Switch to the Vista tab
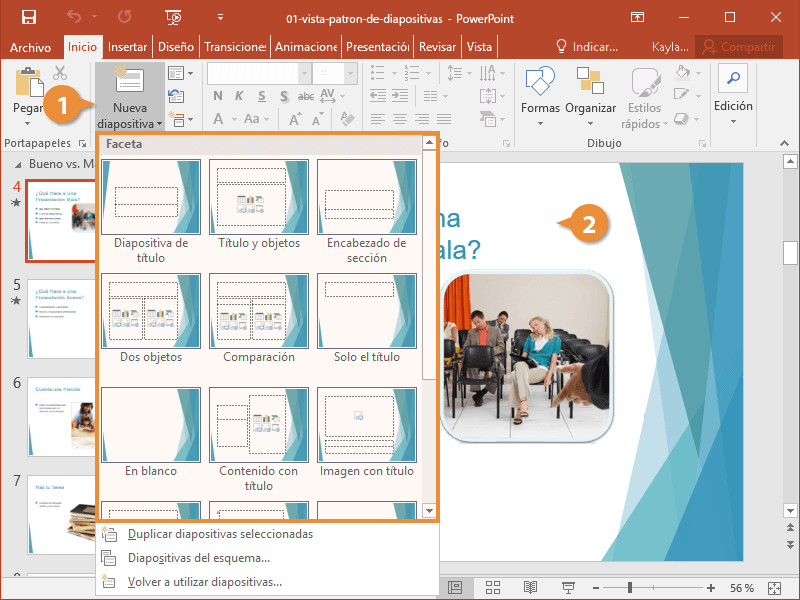The image size is (800, 600). pos(479,47)
